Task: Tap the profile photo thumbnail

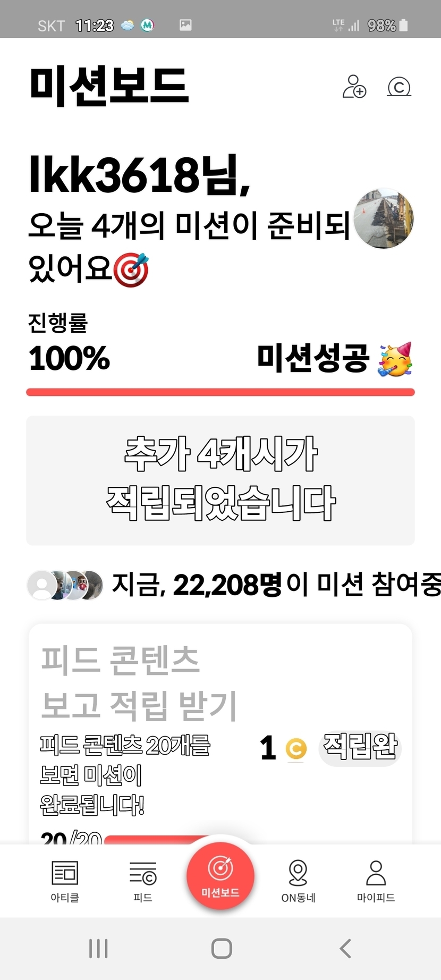Action: point(384,218)
